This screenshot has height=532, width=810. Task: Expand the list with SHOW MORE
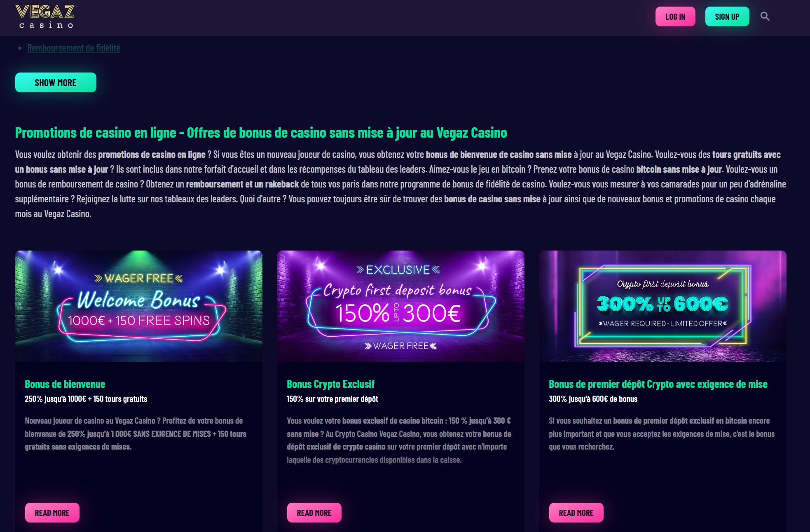pos(56,82)
